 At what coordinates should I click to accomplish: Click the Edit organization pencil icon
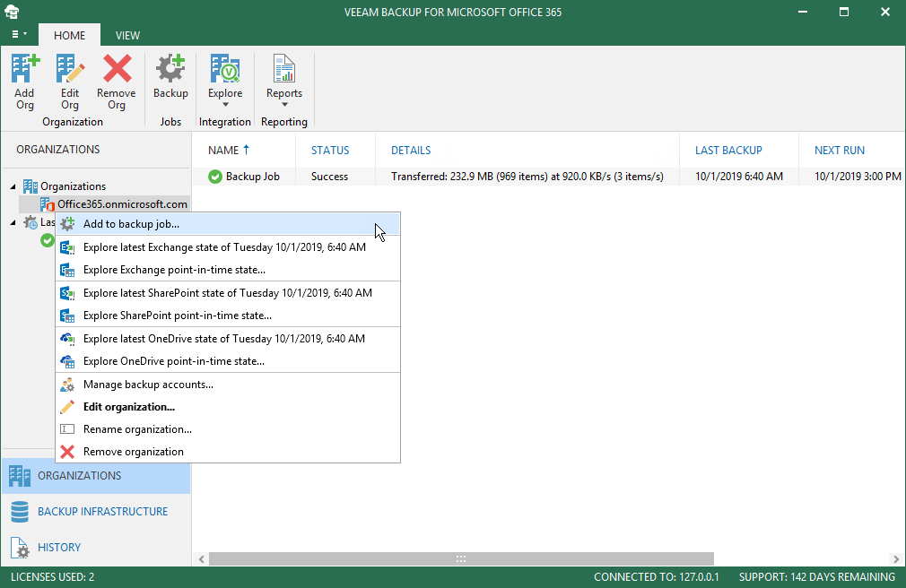pyautogui.click(x=67, y=407)
